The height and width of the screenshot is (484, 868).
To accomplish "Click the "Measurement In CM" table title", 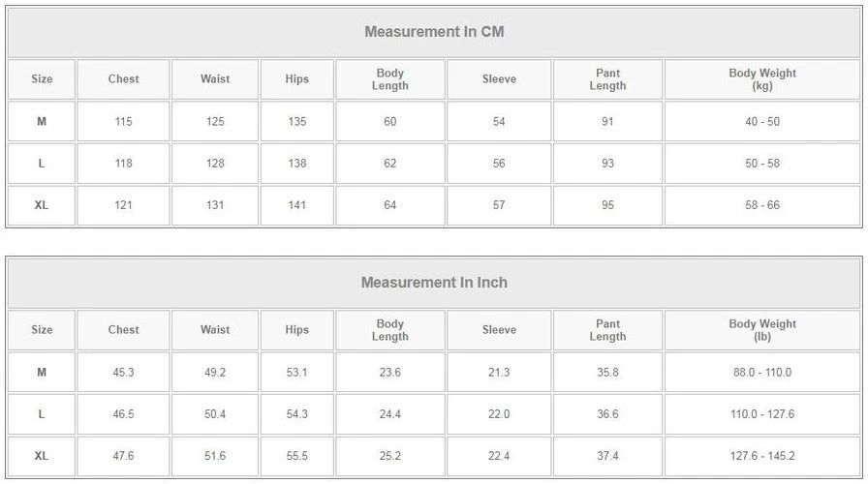I will (x=434, y=31).
